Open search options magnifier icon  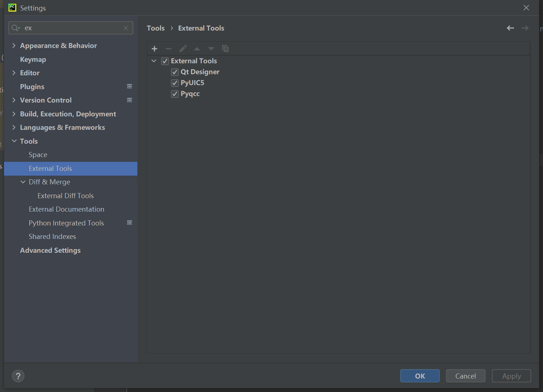pyautogui.click(x=16, y=28)
